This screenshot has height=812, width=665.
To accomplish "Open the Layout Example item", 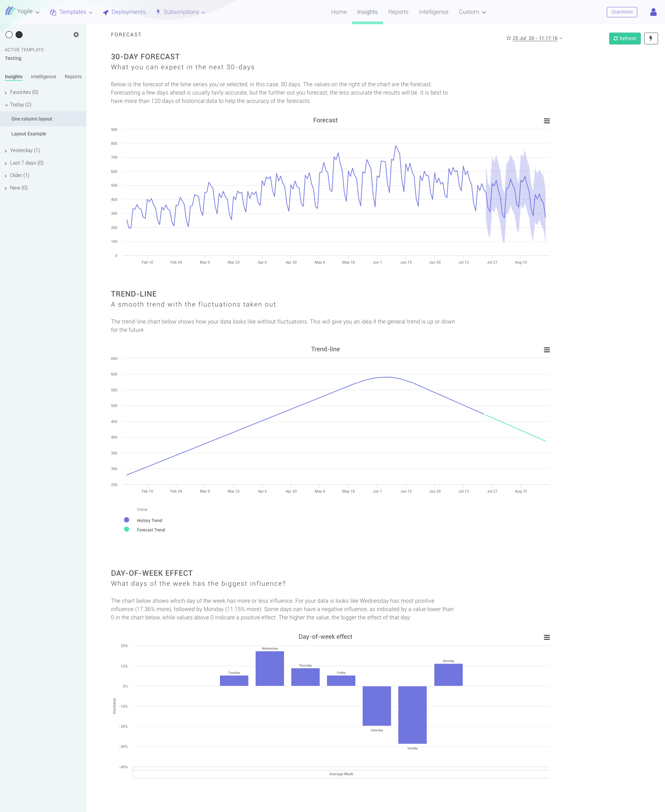I will [29, 134].
